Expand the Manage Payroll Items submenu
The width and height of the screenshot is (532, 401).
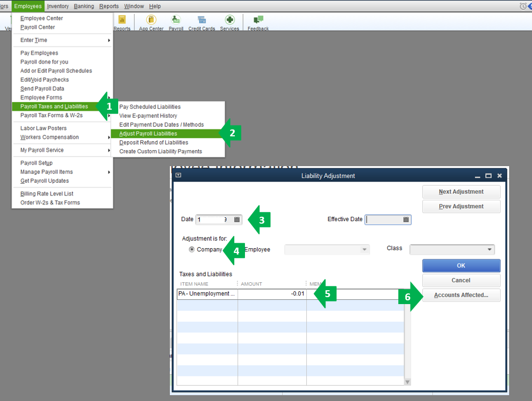109,173
